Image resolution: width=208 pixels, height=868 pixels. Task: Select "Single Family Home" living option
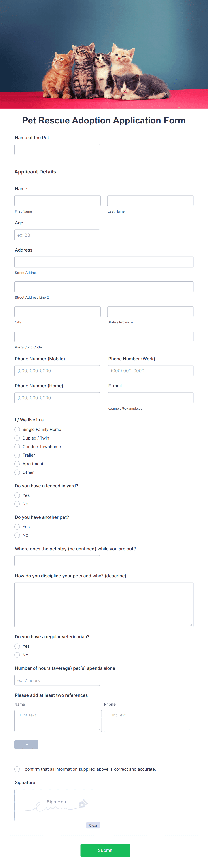pyautogui.click(x=17, y=429)
